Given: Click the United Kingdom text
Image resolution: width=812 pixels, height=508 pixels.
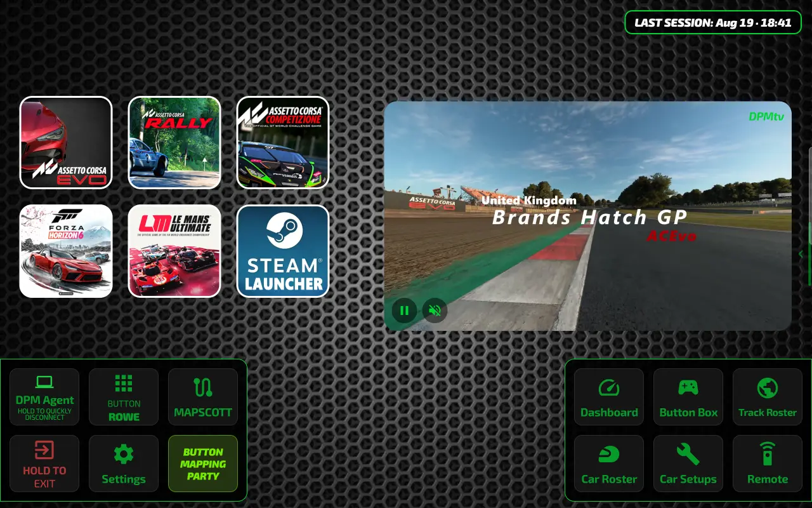Looking at the screenshot, I should (x=529, y=201).
